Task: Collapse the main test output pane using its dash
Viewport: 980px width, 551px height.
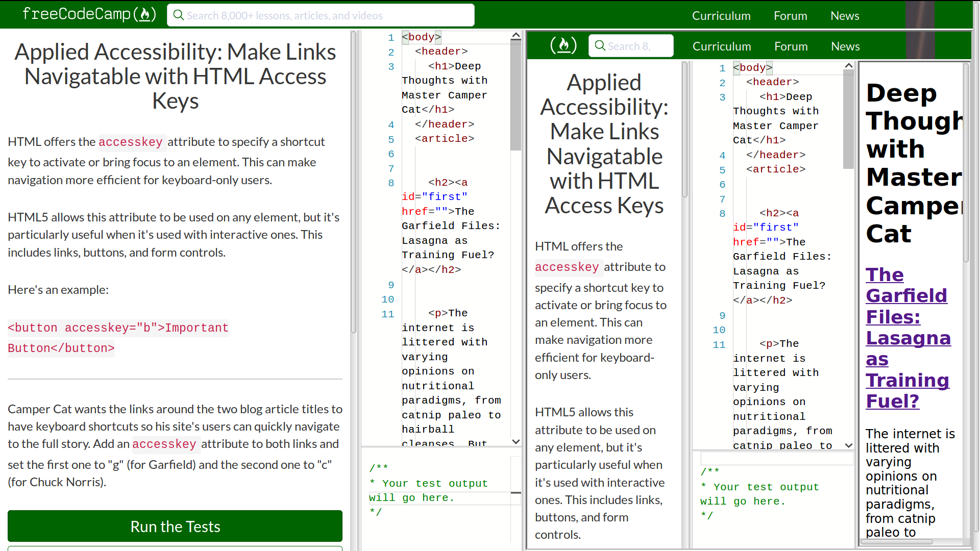Action: pos(516,493)
